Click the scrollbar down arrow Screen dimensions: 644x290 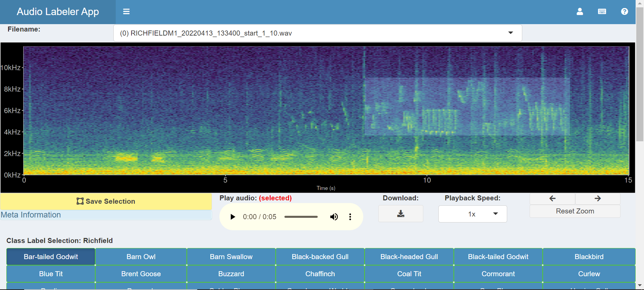[x=640, y=286]
